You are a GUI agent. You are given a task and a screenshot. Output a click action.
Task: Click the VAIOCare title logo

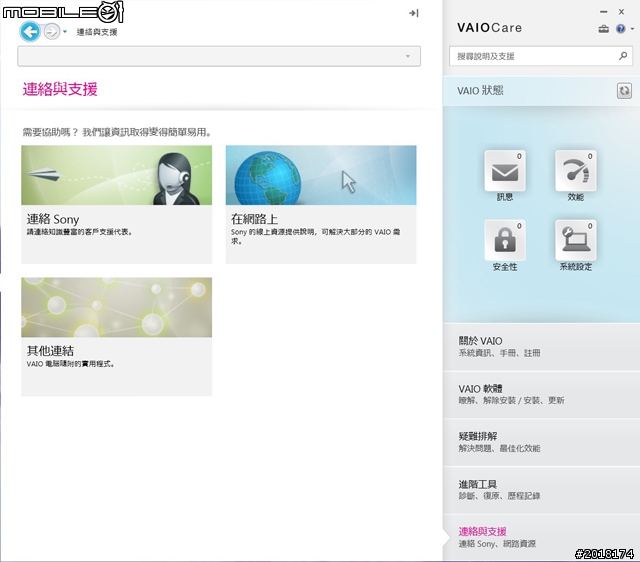(489, 28)
